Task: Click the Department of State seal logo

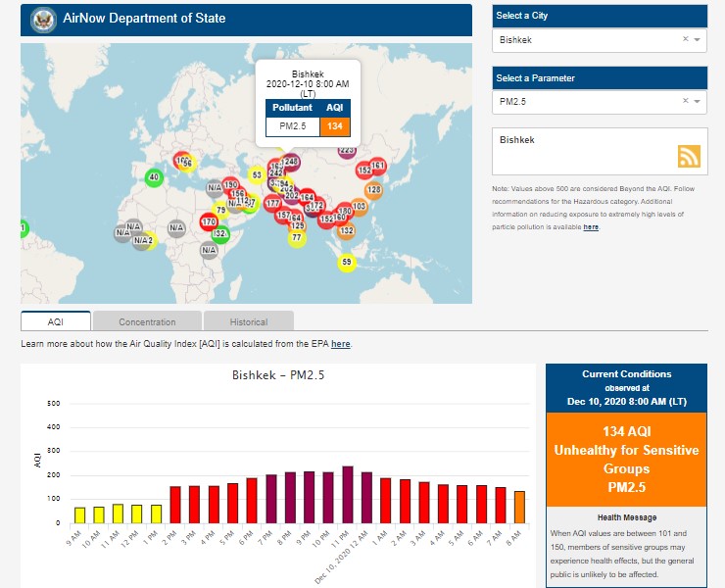Action: click(43, 19)
